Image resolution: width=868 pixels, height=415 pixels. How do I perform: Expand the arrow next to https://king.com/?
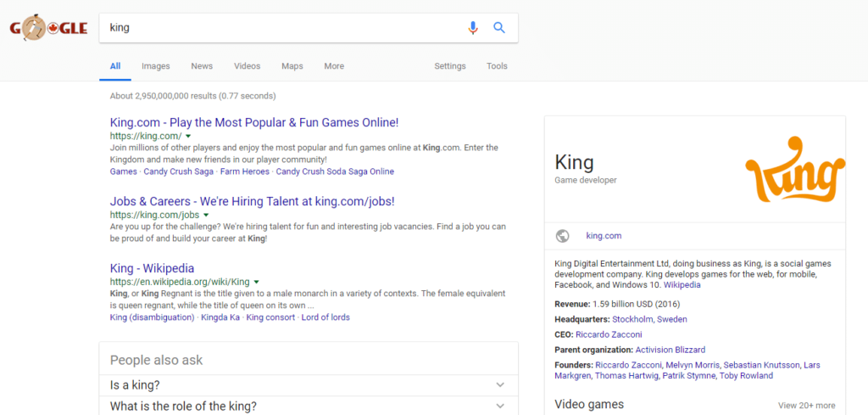point(188,137)
